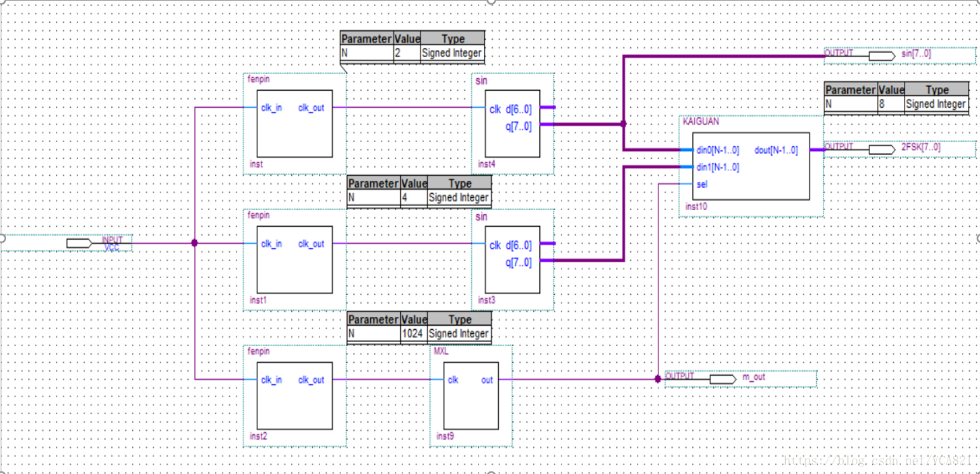The image size is (980, 474).
Task: Click 'Signed Integer' in the N=1024 table
Action: point(458,333)
